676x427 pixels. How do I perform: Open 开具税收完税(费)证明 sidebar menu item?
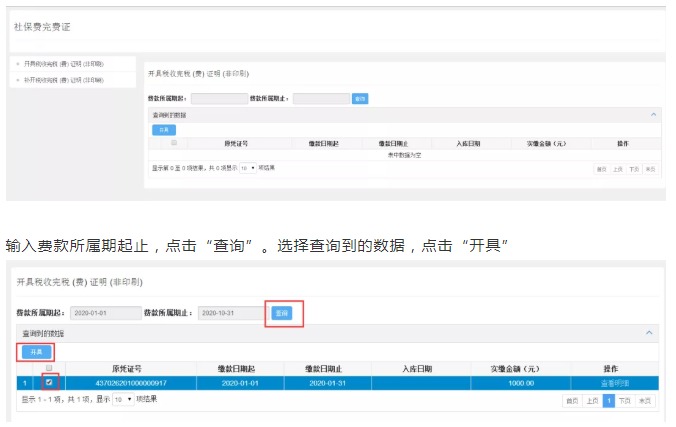pyautogui.click(x=62, y=64)
